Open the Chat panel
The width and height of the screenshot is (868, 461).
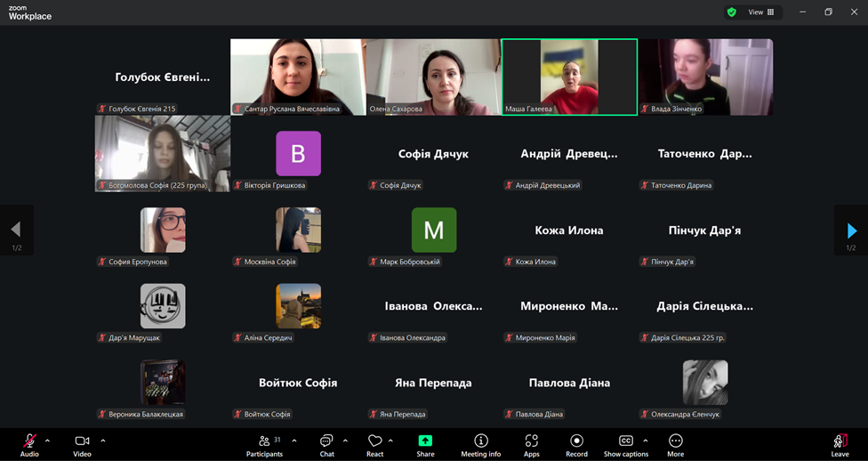pos(326,445)
